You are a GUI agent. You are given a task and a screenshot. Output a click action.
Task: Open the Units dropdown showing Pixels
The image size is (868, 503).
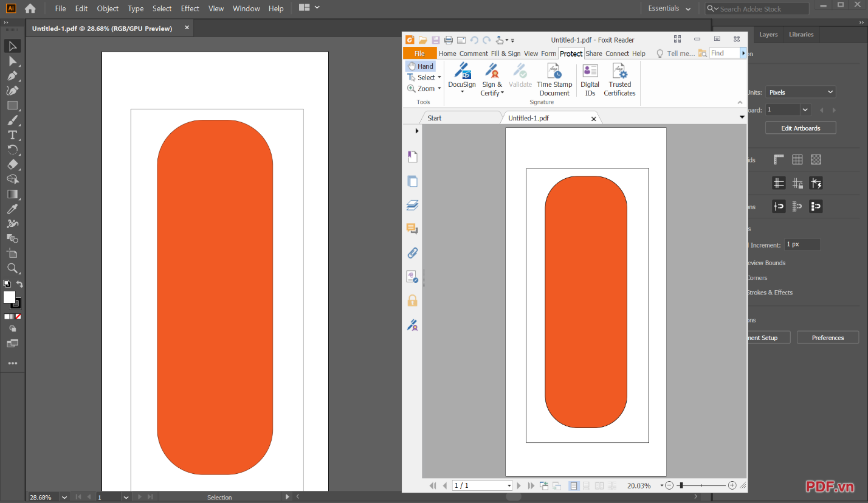click(800, 92)
